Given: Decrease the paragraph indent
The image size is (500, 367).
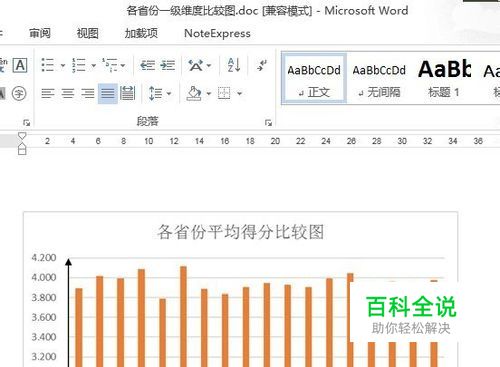Looking at the screenshot, I should point(147,65).
